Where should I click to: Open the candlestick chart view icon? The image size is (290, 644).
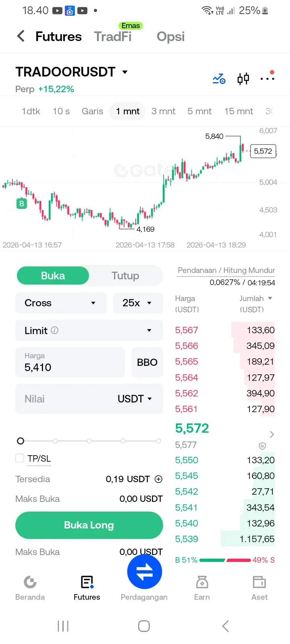point(243,78)
